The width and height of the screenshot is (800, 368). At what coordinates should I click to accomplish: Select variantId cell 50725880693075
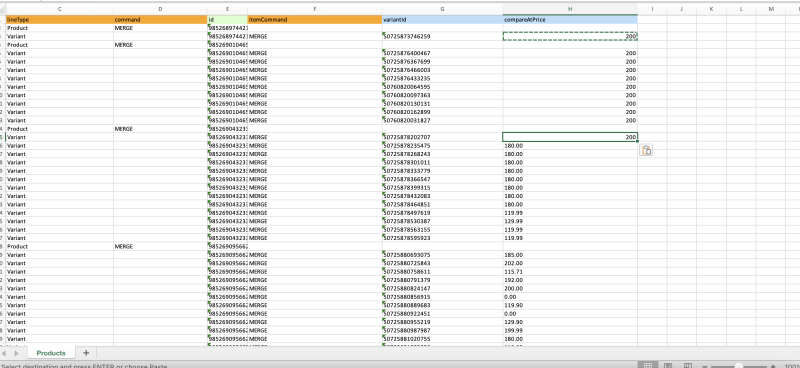[442, 255]
